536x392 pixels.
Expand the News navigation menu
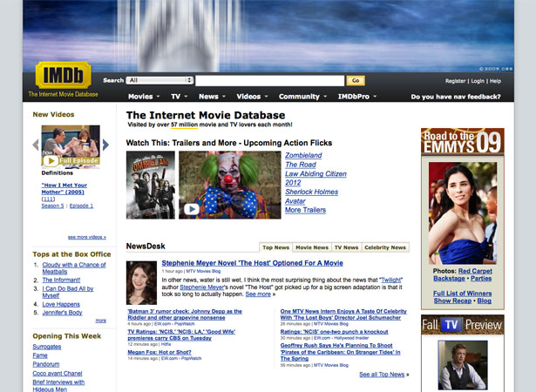click(212, 97)
